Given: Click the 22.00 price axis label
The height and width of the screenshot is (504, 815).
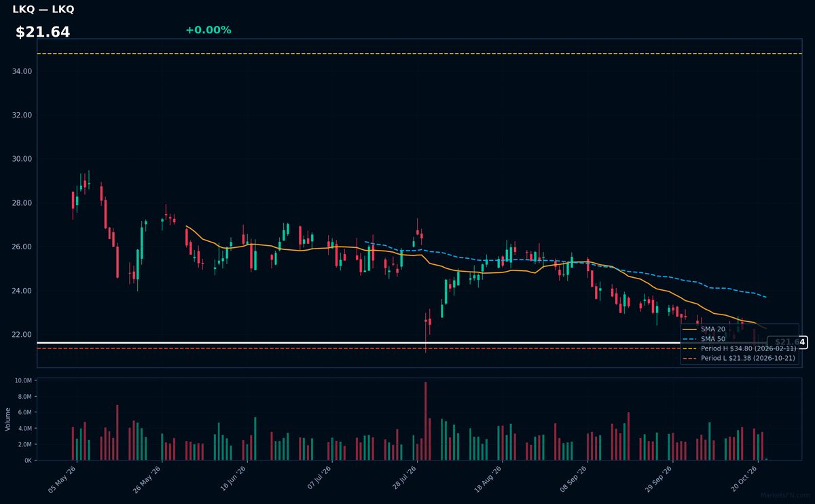Looking at the screenshot, I should pos(22,335).
